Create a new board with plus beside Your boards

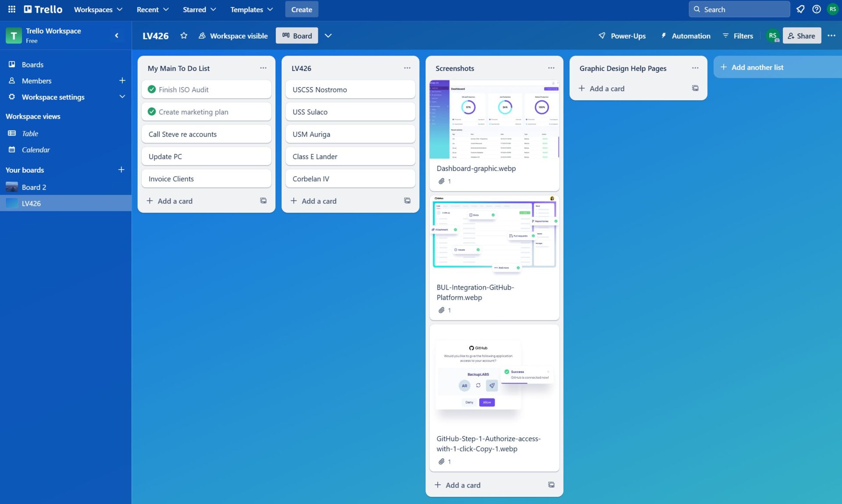(x=121, y=170)
